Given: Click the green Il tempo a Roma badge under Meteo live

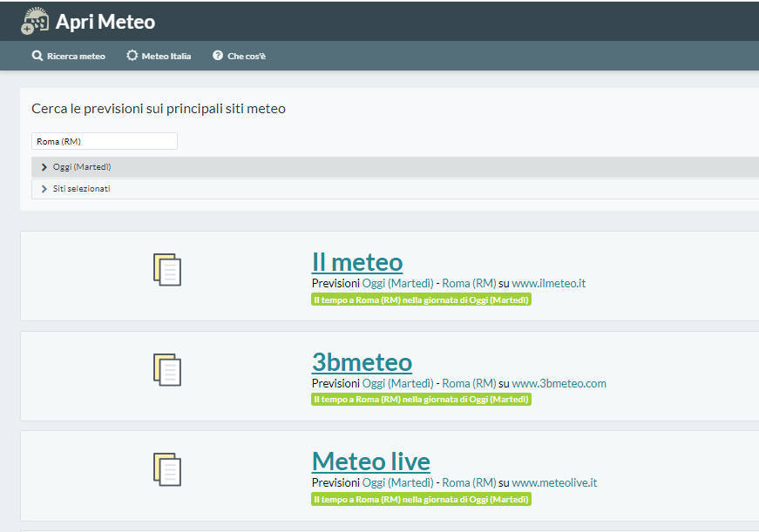Looking at the screenshot, I should (x=421, y=500).
